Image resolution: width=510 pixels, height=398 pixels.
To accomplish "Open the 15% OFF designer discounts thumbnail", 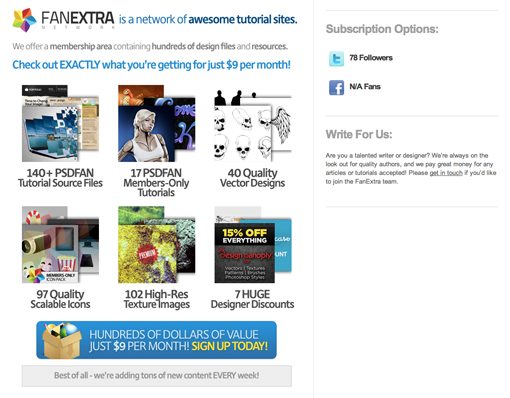I will point(253,244).
